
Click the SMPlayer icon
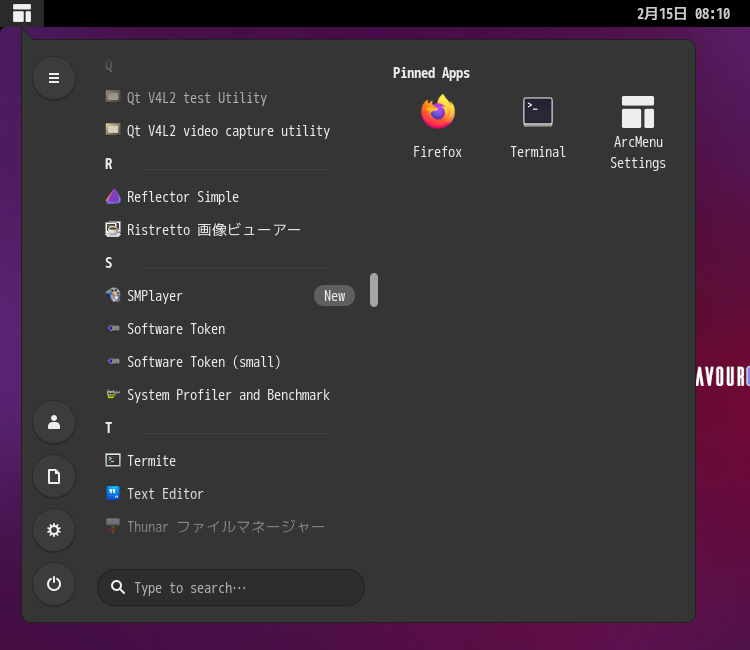click(x=113, y=295)
